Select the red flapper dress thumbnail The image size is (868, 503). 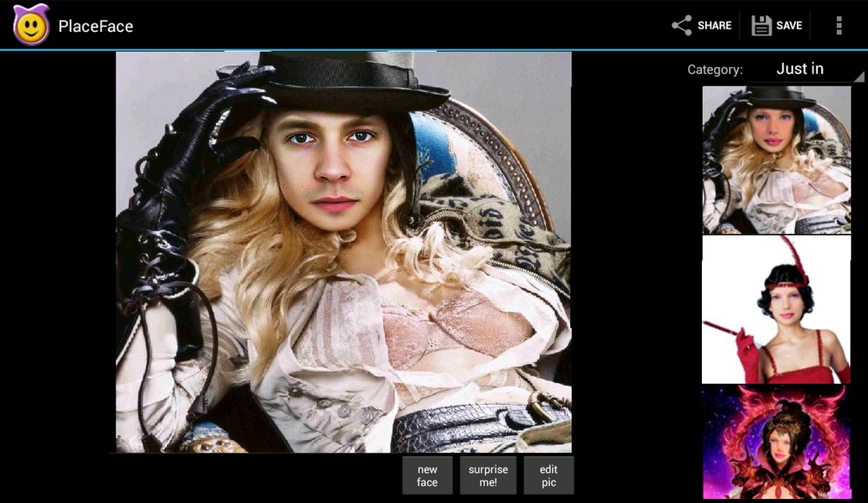coord(776,309)
